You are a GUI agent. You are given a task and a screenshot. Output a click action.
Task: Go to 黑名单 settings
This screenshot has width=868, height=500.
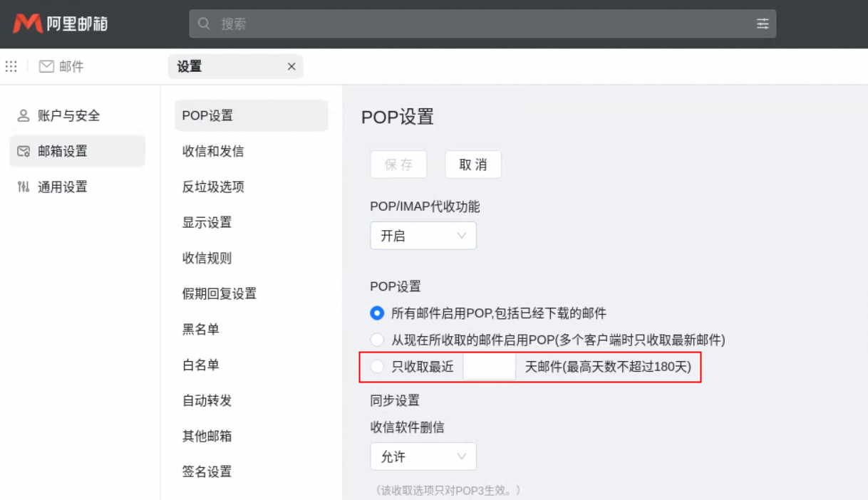pyautogui.click(x=201, y=329)
